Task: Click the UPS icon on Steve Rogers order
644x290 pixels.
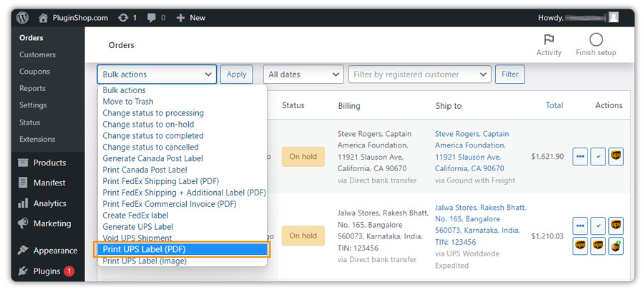Action: coord(616,157)
